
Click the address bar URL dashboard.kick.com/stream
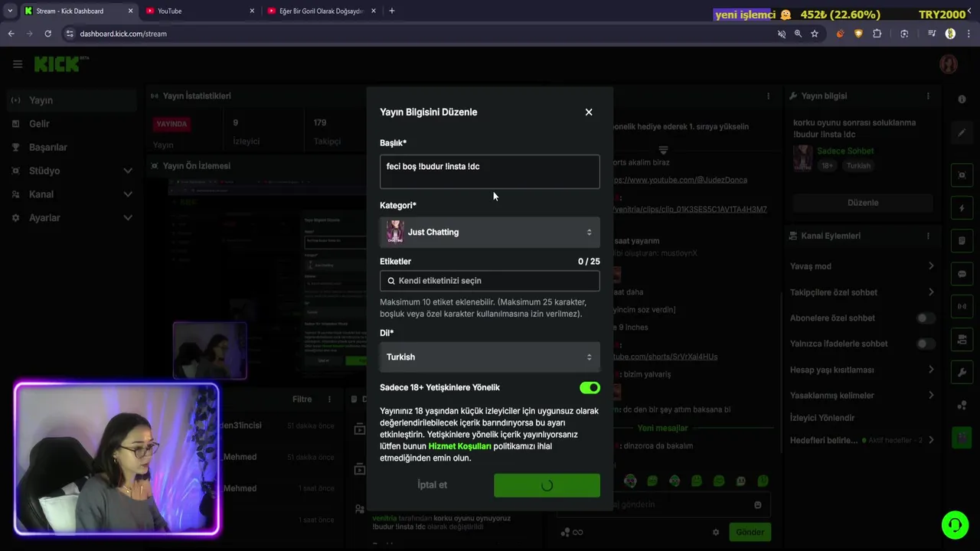pyautogui.click(x=123, y=34)
